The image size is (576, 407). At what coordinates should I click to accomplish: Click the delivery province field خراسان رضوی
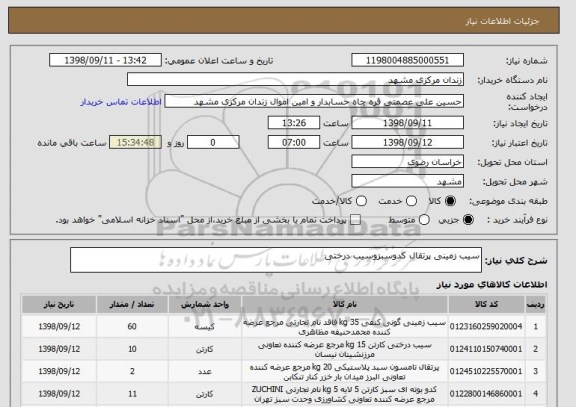coord(407,162)
